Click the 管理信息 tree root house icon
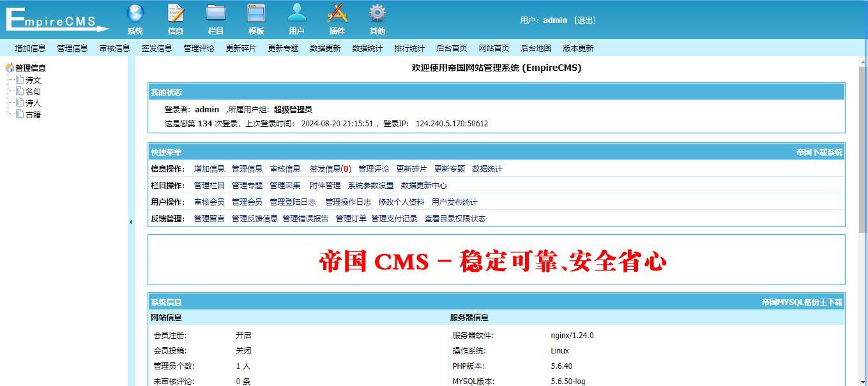Viewport: 868px width, 386px height. click(10, 68)
